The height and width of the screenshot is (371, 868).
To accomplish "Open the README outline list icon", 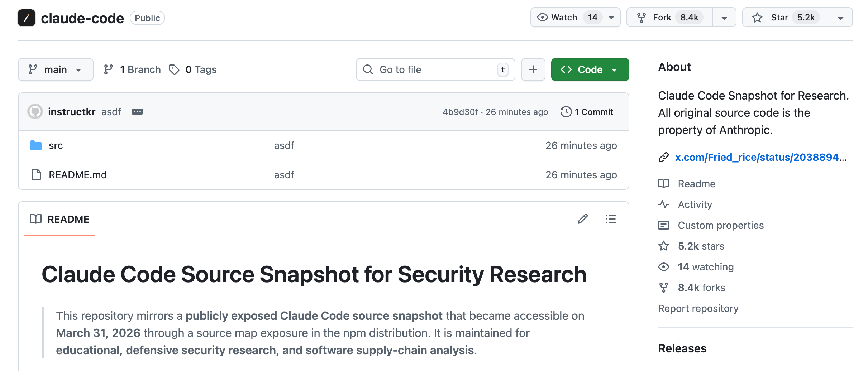I will pos(610,219).
